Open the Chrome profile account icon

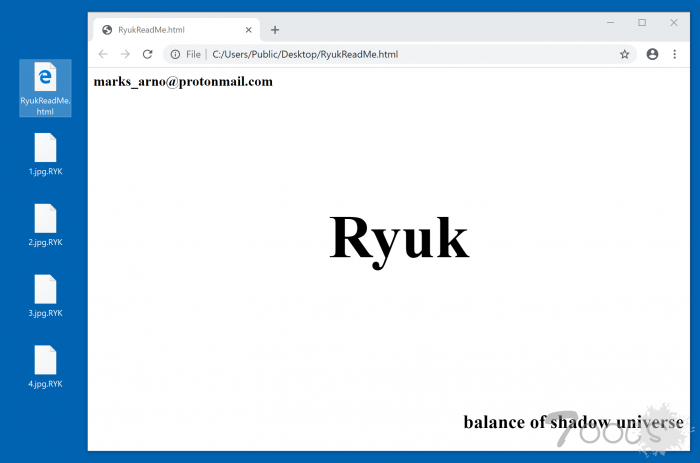[x=652, y=54]
